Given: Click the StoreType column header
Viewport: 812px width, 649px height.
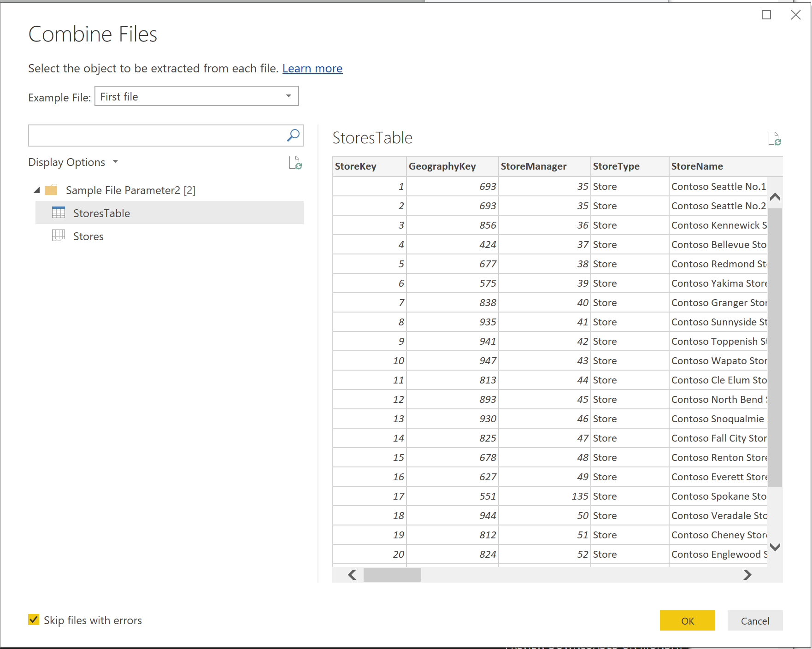Looking at the screenshot, I should click(630, 166).
